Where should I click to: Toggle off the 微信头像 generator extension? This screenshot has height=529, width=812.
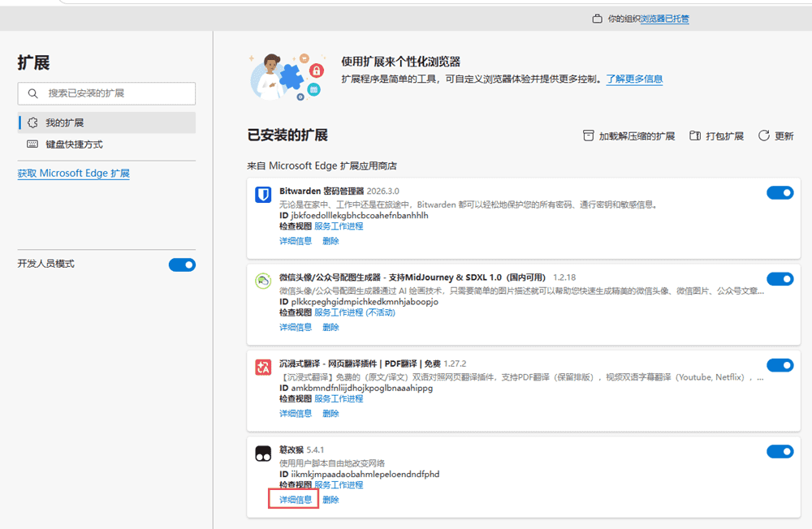click(780, 279)
